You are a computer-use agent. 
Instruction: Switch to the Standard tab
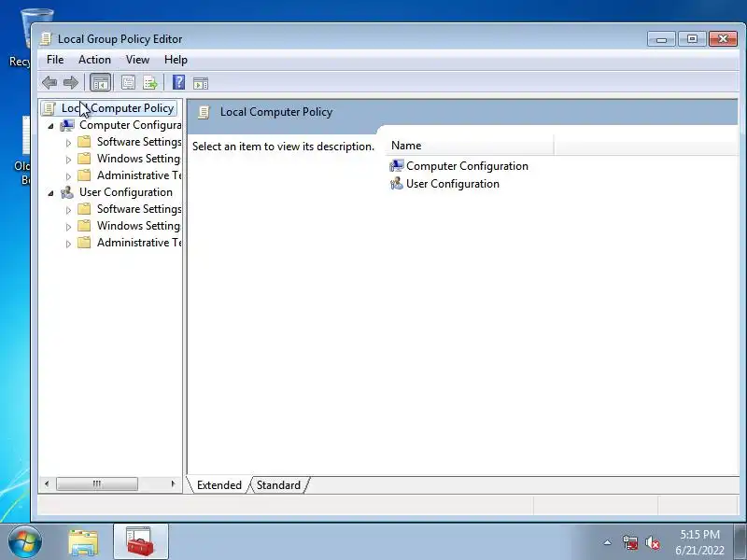click(278, 485)
